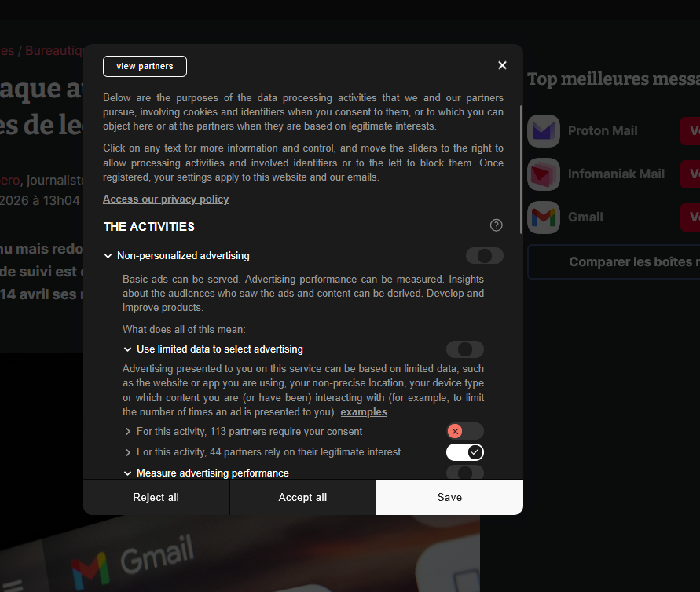Toggle Measure advertising performance switch
This screenshot has height=592, width=700.
(x=464, y=472)
